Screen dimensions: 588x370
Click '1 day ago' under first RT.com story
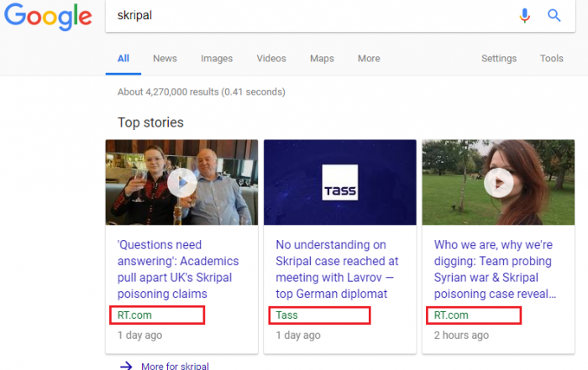tap(140, 335)
